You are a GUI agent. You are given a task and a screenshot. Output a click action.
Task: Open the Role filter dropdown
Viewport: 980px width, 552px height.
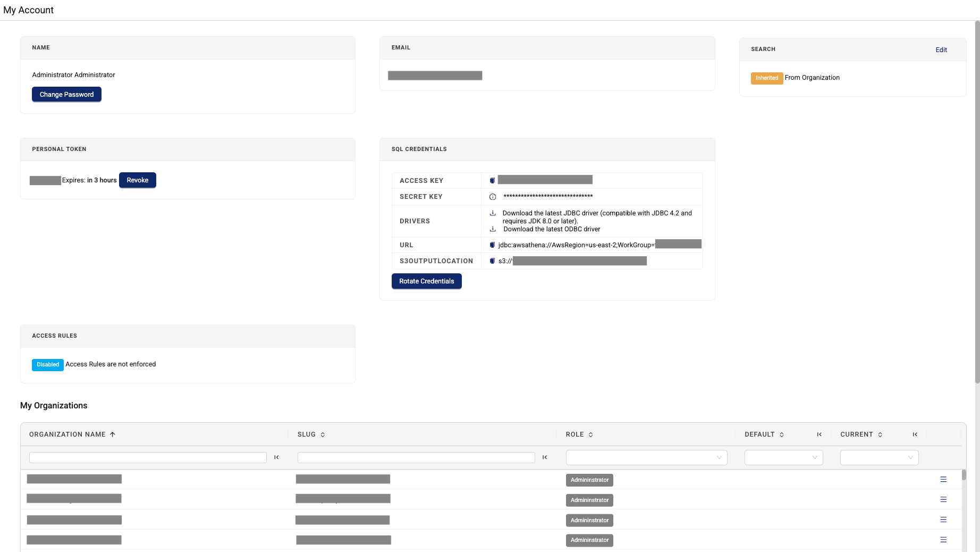tap(646, 457)
